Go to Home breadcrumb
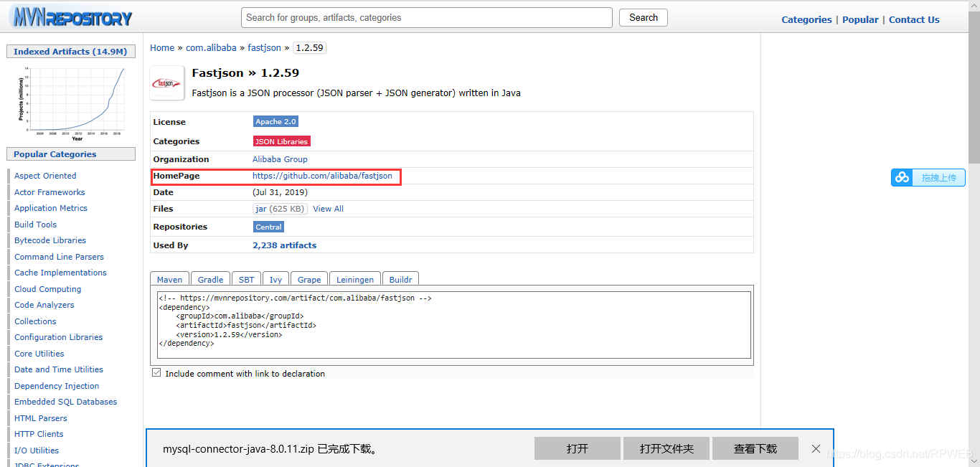The width and height of the screenshot is (980, 467). 162,48
